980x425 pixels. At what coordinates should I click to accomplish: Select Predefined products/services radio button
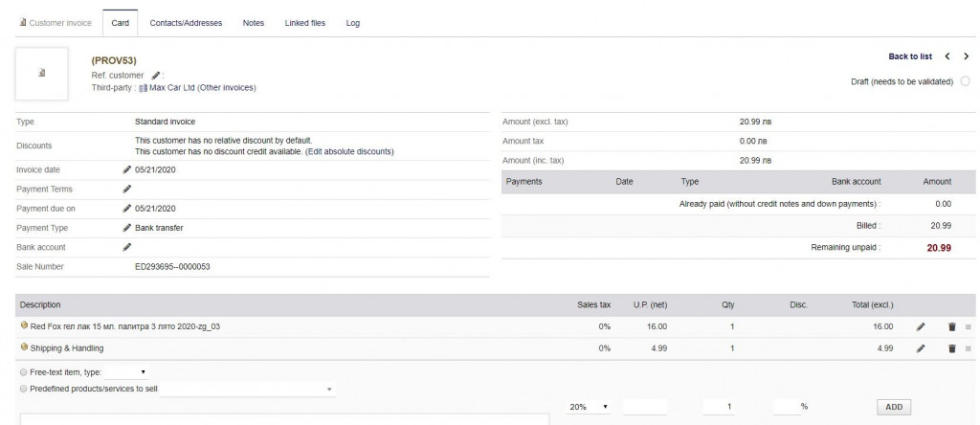click(x=23, y=389)
